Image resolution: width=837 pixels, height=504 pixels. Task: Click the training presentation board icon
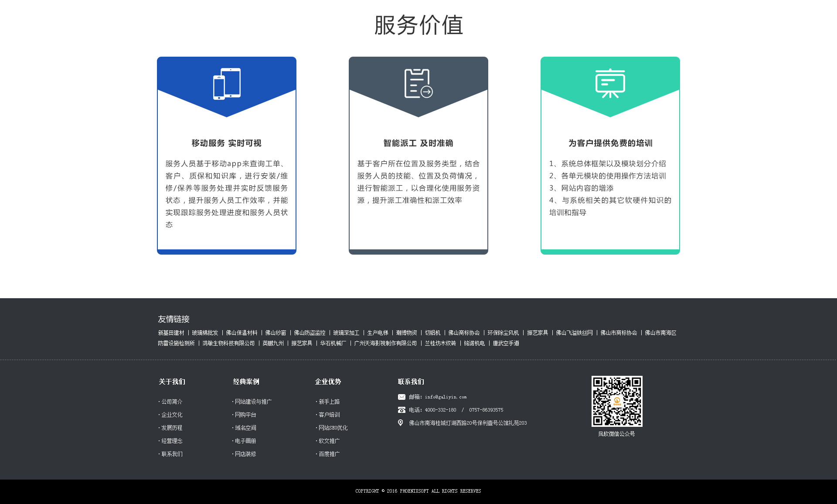click(610, 83)
